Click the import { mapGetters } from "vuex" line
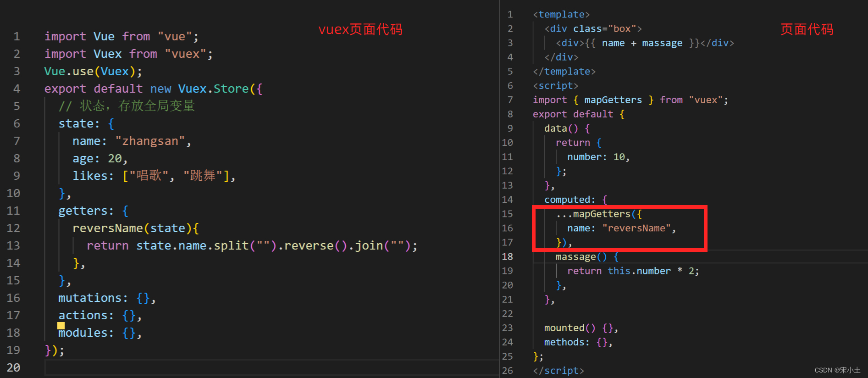The width and height of the screenshot is (868, 378). coord(630,100)
